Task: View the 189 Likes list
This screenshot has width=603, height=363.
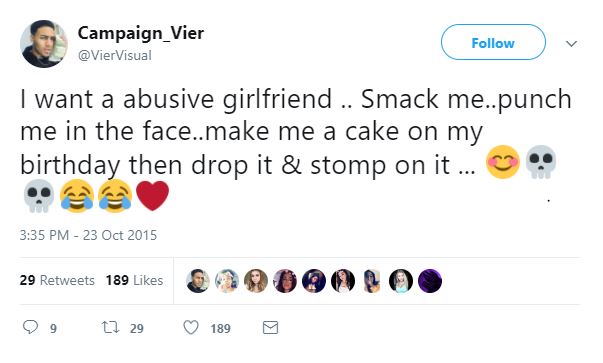Action: coord(134,280)
